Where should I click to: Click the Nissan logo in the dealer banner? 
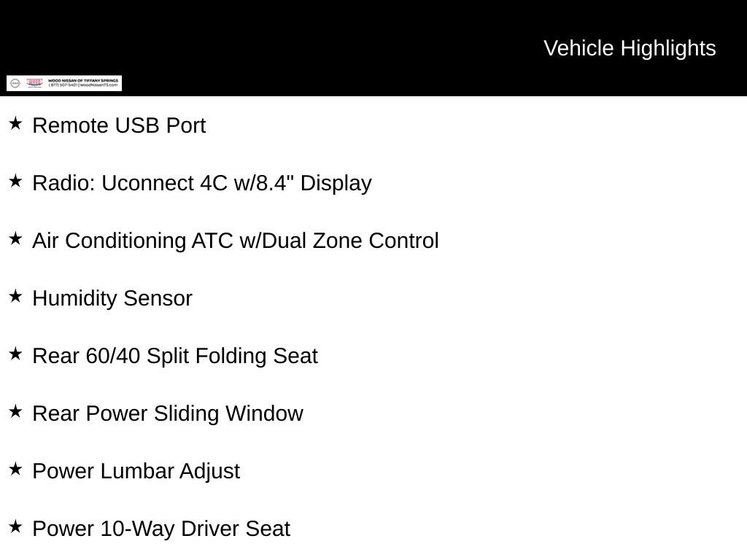point(15,83)
